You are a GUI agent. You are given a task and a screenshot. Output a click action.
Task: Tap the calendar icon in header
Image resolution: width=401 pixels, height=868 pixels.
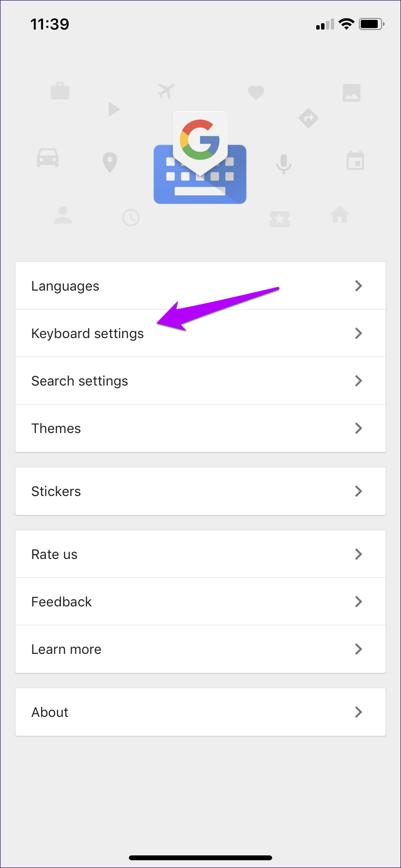[355, 161]
